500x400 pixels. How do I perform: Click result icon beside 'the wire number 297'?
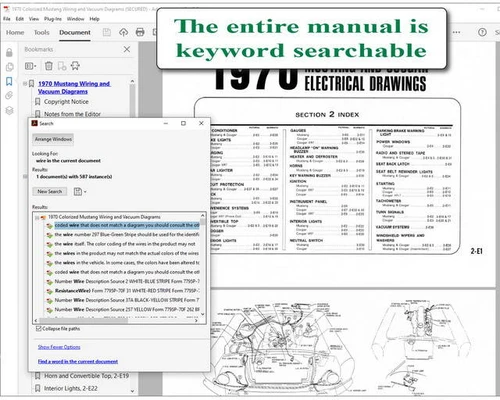(49, 235)
